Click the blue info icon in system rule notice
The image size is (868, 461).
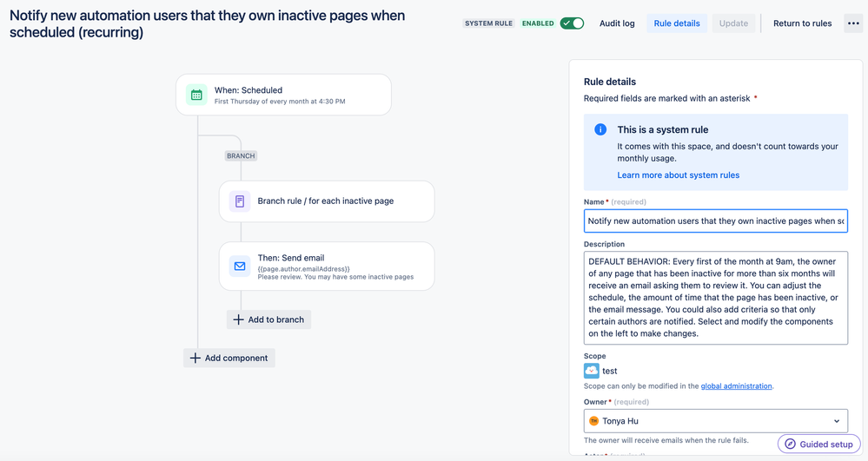(x=600, y=129)
